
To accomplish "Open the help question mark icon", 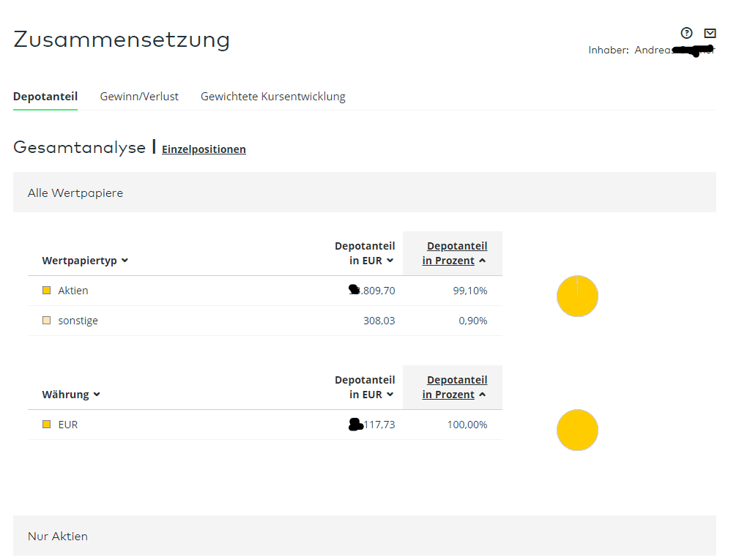I will (686, 32).
